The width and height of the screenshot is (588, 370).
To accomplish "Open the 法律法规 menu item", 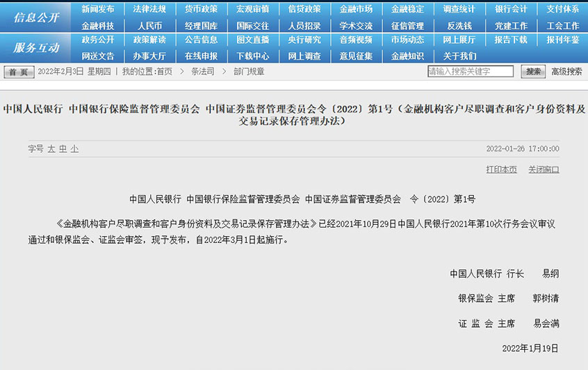I will coord(149,9).
